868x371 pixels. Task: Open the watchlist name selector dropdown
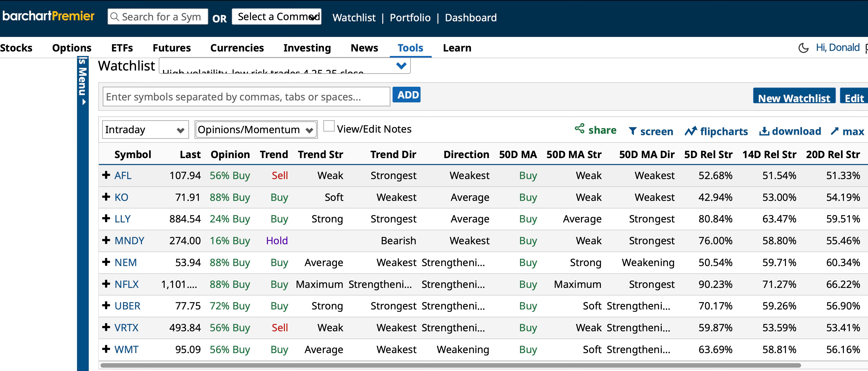click(285, 66)
